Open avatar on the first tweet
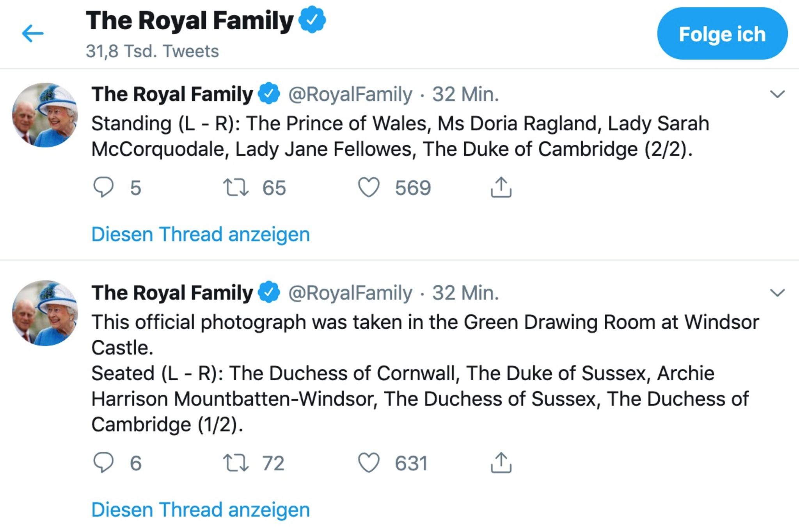 [x=45, y=115]
